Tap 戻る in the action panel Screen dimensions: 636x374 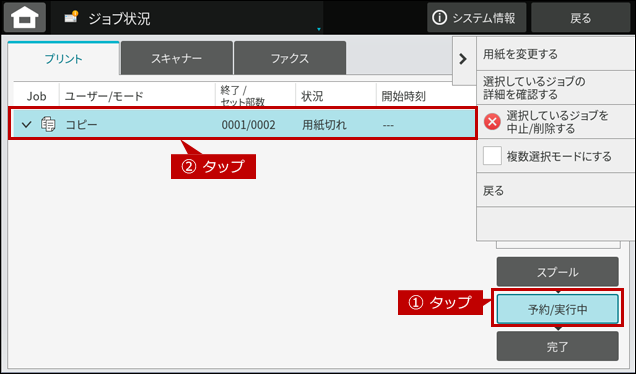(x=556, y=190)
